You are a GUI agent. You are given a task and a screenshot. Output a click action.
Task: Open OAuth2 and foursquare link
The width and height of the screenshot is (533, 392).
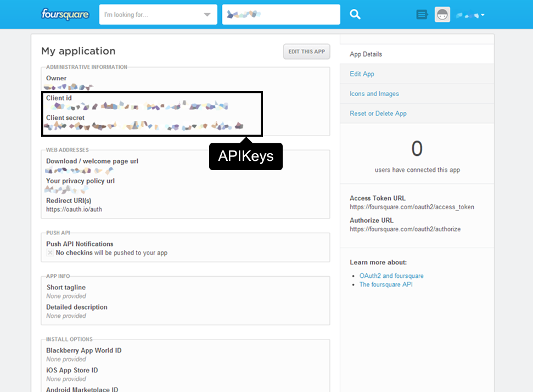click(391, 276)
